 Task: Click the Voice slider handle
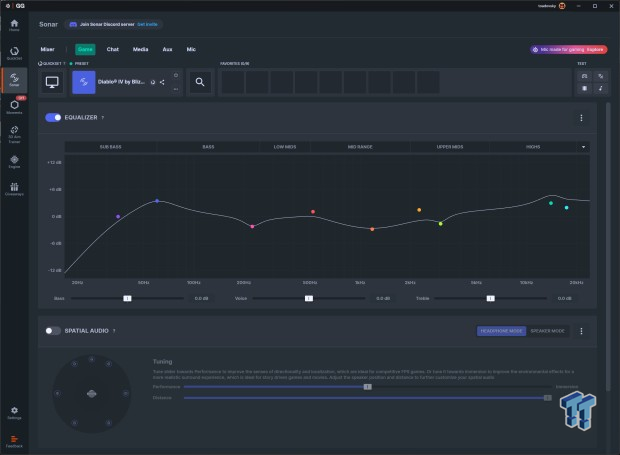[x=309, y=298]
